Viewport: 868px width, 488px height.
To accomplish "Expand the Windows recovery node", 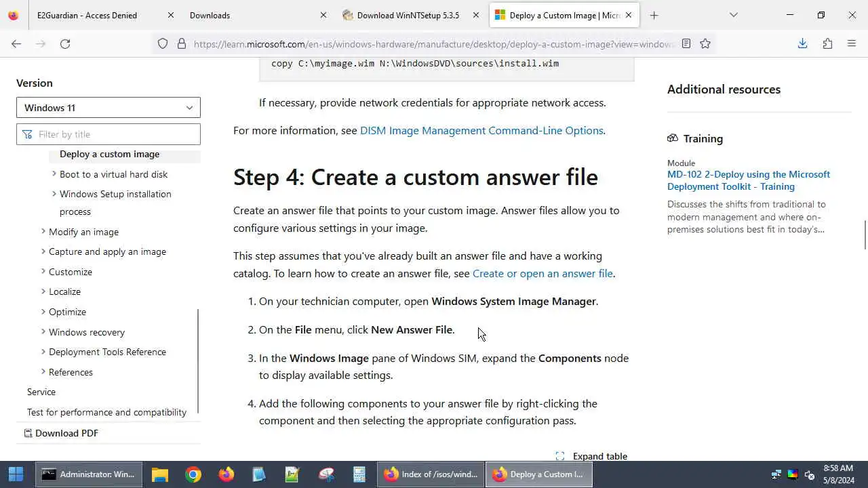I will click(43, 332).
